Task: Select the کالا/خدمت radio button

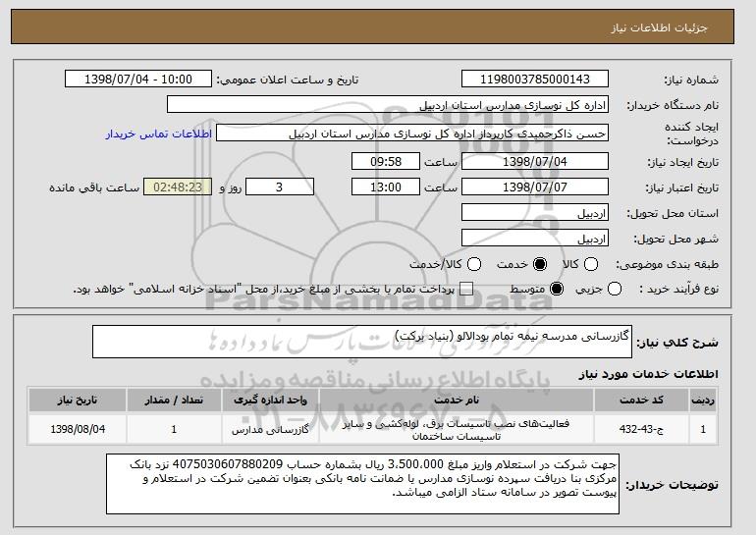Action: [x=474, y=264]
